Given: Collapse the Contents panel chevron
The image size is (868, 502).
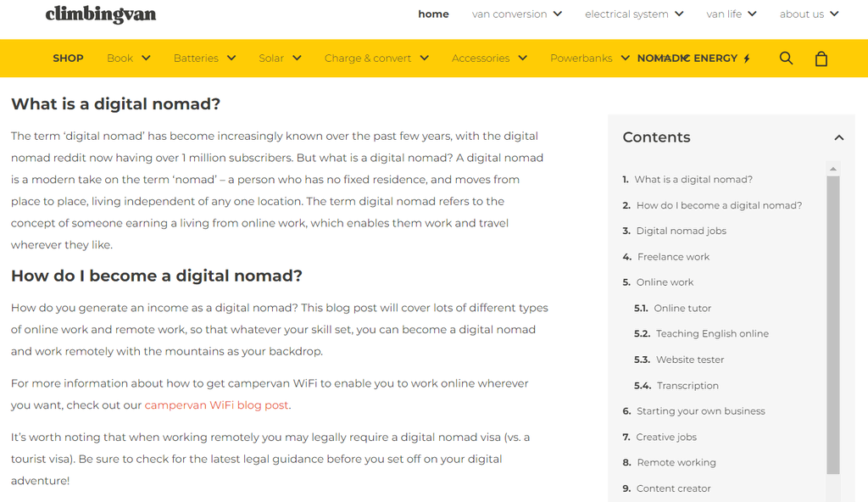Looking at the screenshot, I should (x=839, y=137).
